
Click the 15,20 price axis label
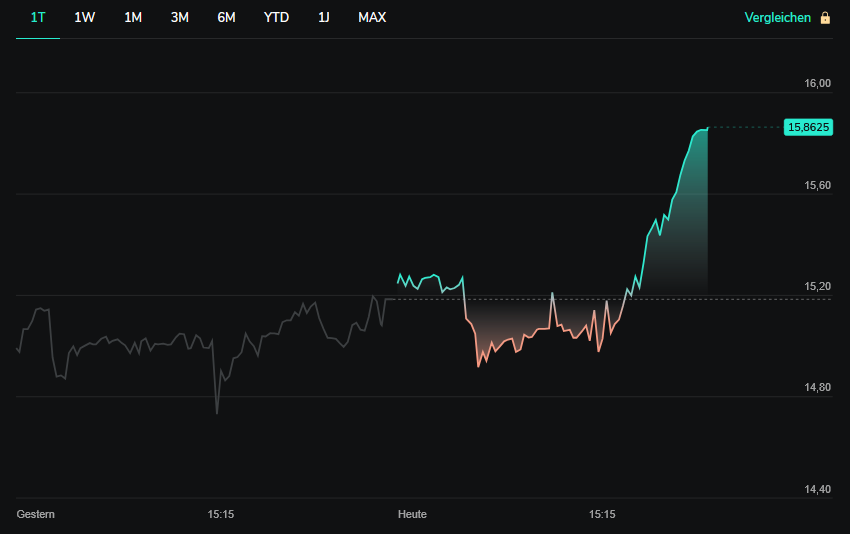(817, 287)
